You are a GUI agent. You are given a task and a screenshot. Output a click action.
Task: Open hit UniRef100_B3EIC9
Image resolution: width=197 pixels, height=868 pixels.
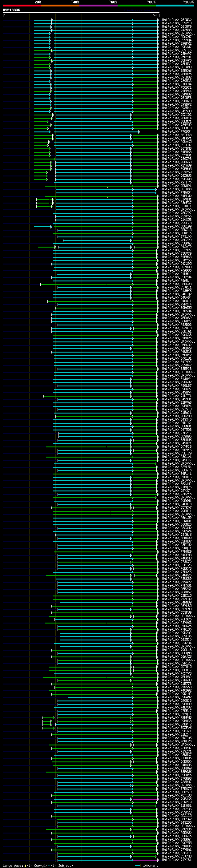point(177,454)
